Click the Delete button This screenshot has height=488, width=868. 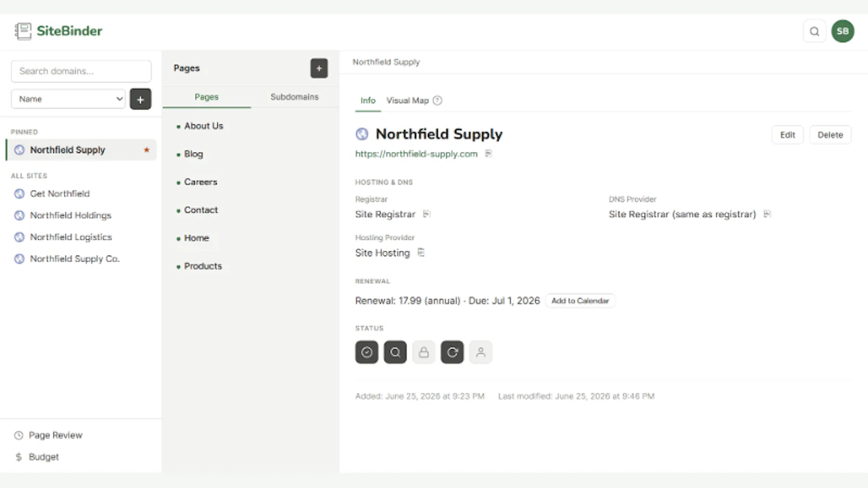[830, 135]
